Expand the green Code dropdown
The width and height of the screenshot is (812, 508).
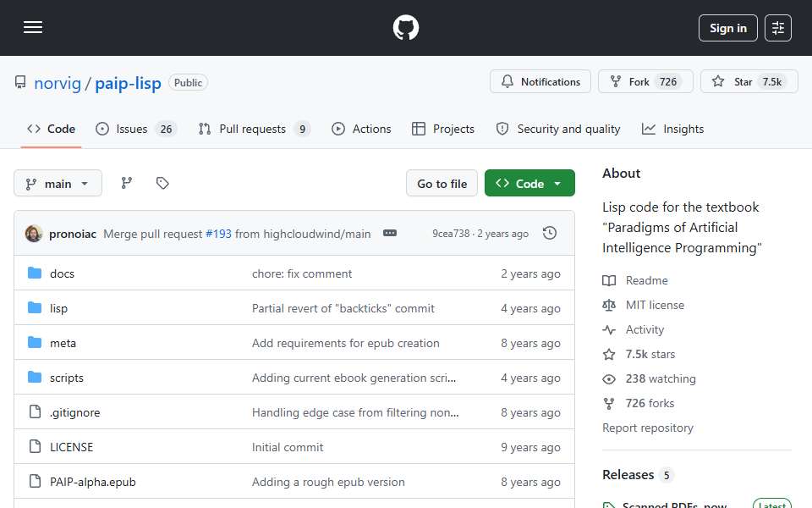(x=529, y=184)
